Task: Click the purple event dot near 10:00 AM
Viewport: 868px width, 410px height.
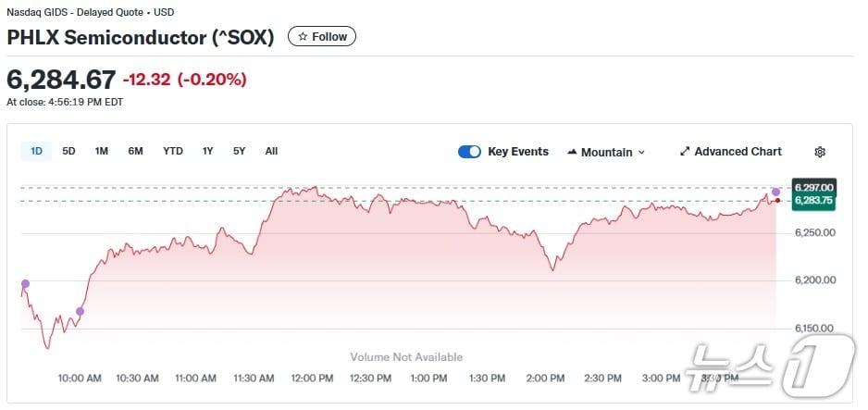Action: pyautogui.click(x=81, y=311)
